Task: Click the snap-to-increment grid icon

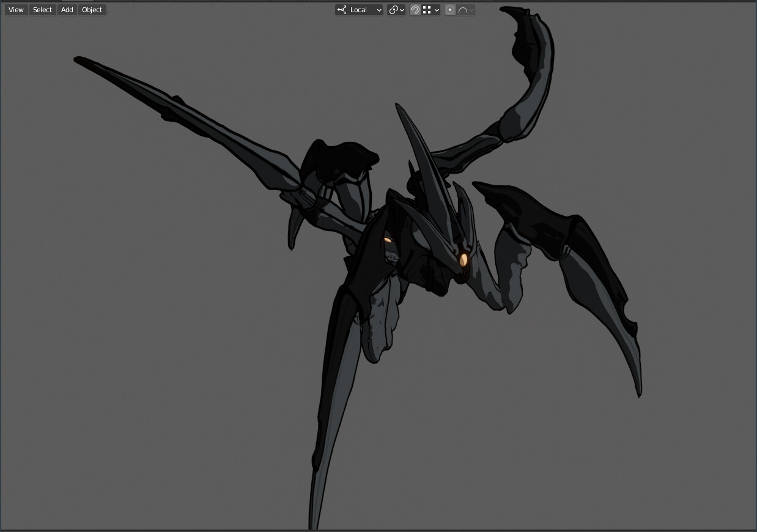Action: point(427,10)
